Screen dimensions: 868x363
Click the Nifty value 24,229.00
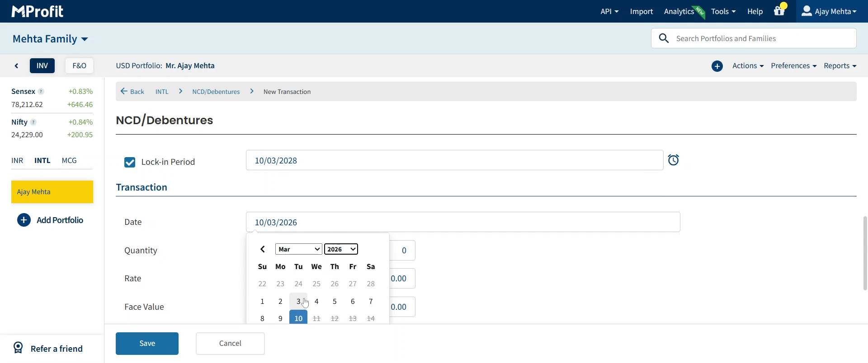[27, 135]
